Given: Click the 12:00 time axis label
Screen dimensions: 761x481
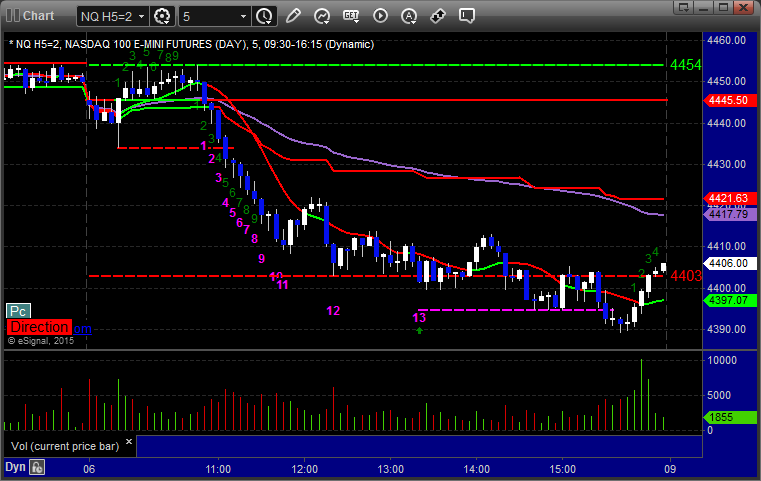Looking at the screenshot, I should 304,469.
